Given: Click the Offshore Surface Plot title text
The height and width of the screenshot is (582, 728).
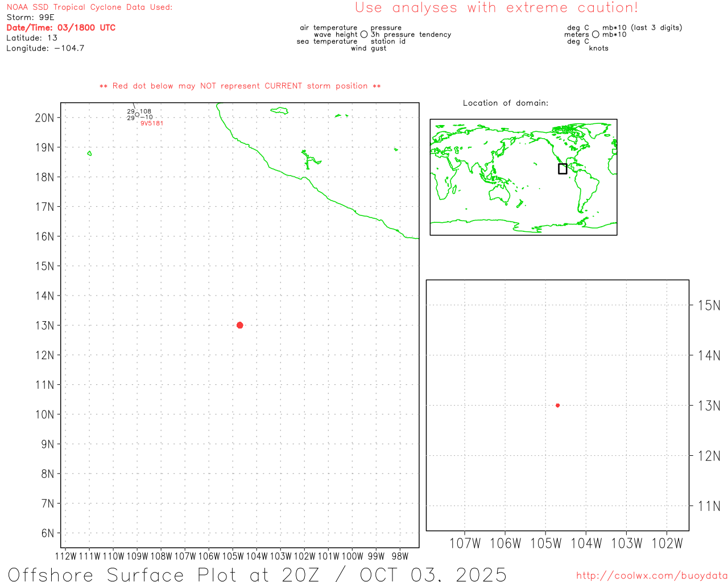Looking at the screenshot, I should point(257,574).
